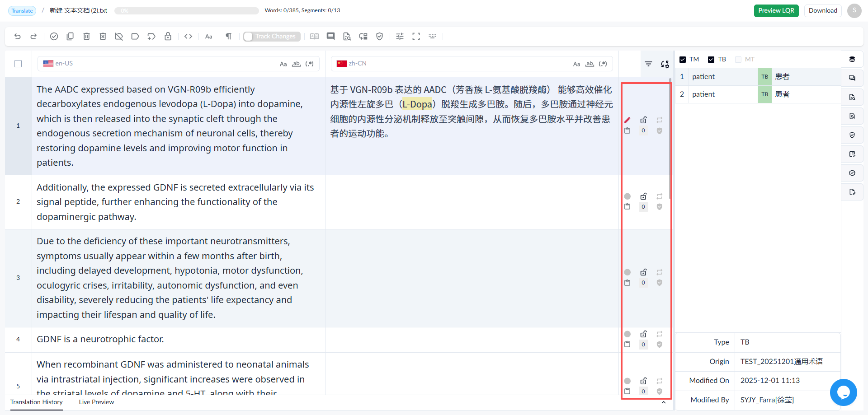Toggle the Track Changes switch
868x415 pixels.
tap(272, 37)
